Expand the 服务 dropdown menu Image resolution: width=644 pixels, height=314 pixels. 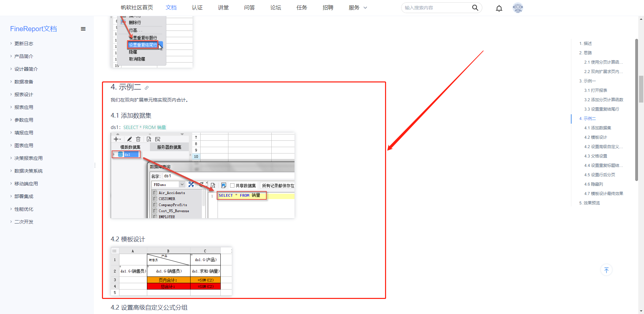coord(358,8)
